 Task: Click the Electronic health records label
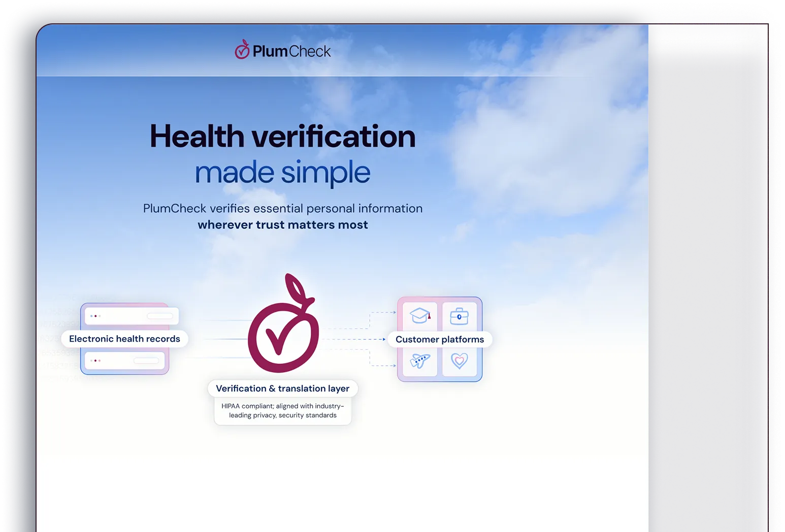pos(124,339)
